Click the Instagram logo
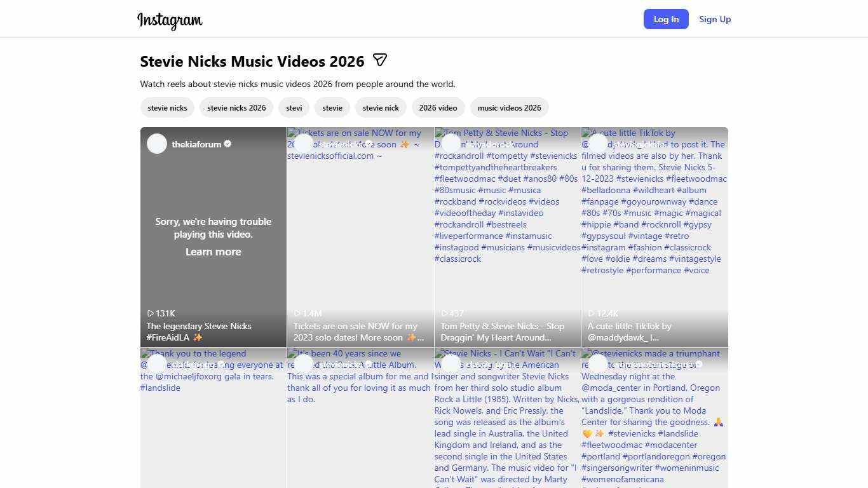The width and height of the screenshot is (868, 488). point(170,20)
